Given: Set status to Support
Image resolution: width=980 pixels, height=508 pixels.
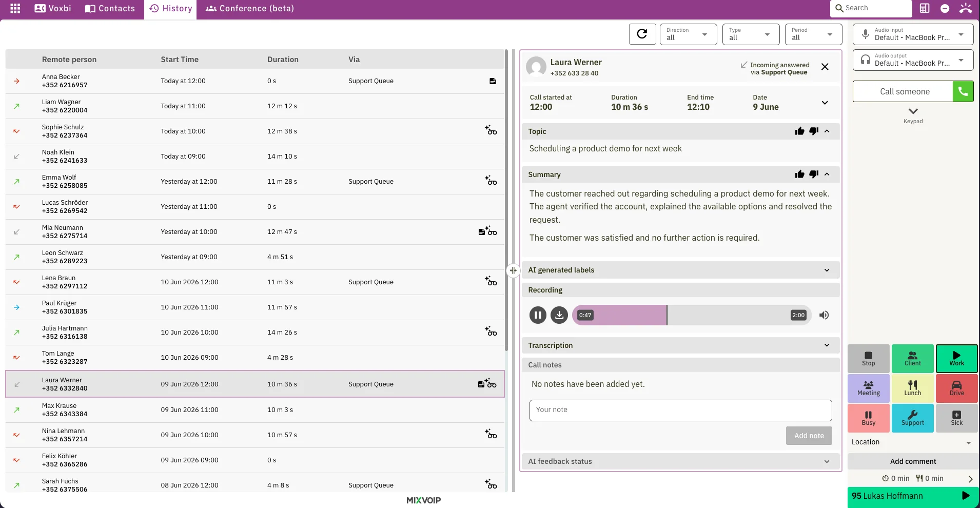Looking at the screenshot, I should click(912, 418).
